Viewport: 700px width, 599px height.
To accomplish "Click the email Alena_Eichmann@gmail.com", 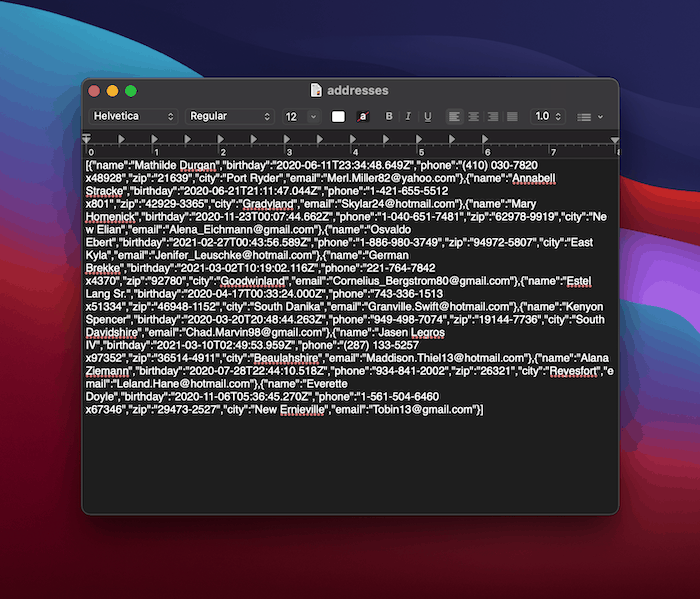I will [242, 230].
